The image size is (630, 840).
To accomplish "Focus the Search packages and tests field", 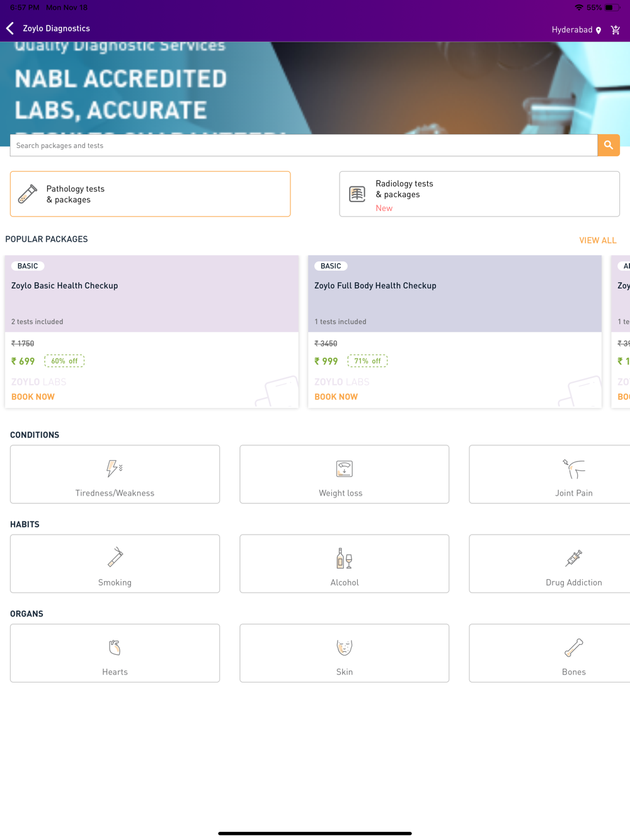I will 304,145.
